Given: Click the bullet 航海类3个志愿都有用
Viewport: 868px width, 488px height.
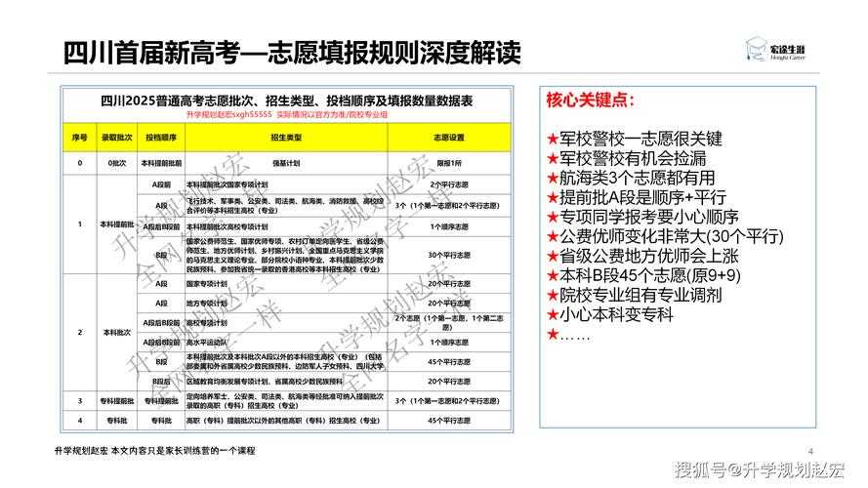Looking at the screenshot, I should point(631,178).
